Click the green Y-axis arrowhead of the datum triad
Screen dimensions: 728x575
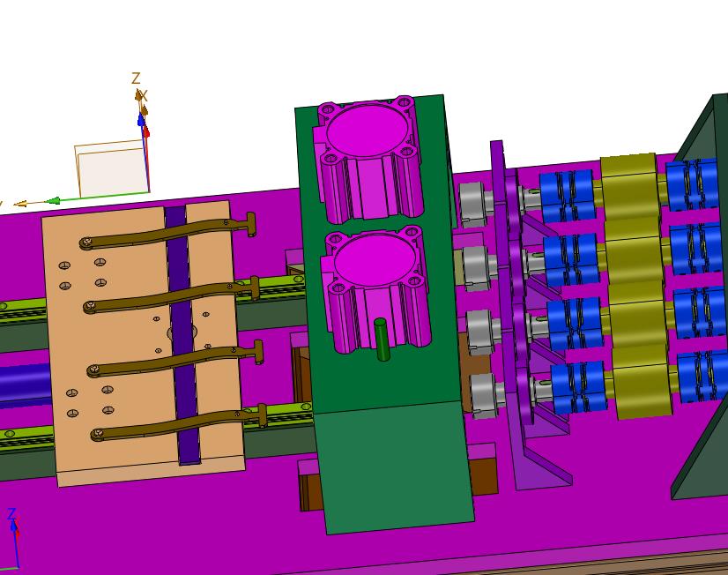point(54,201)
